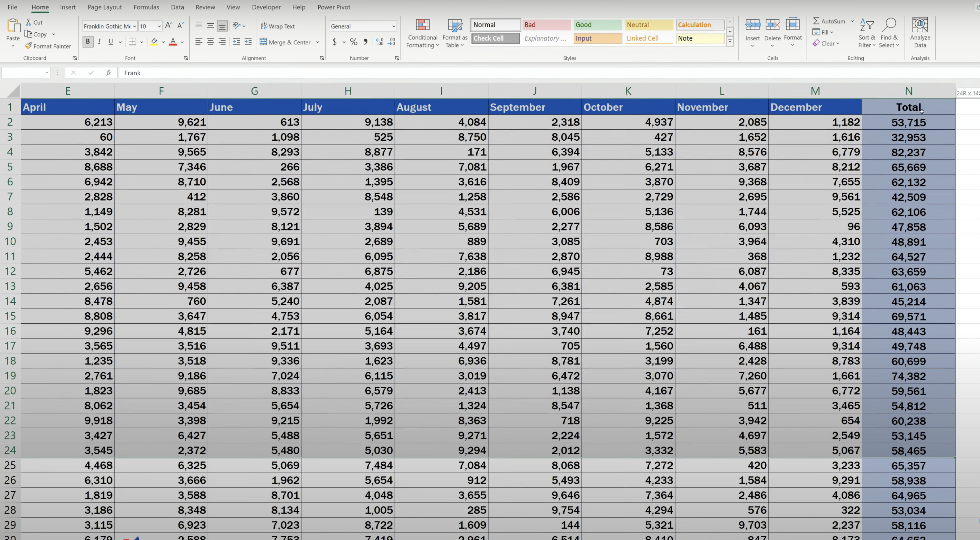Select column header K
The height and width of the screenshot is (540, 980).
click(x=628, y=91)
